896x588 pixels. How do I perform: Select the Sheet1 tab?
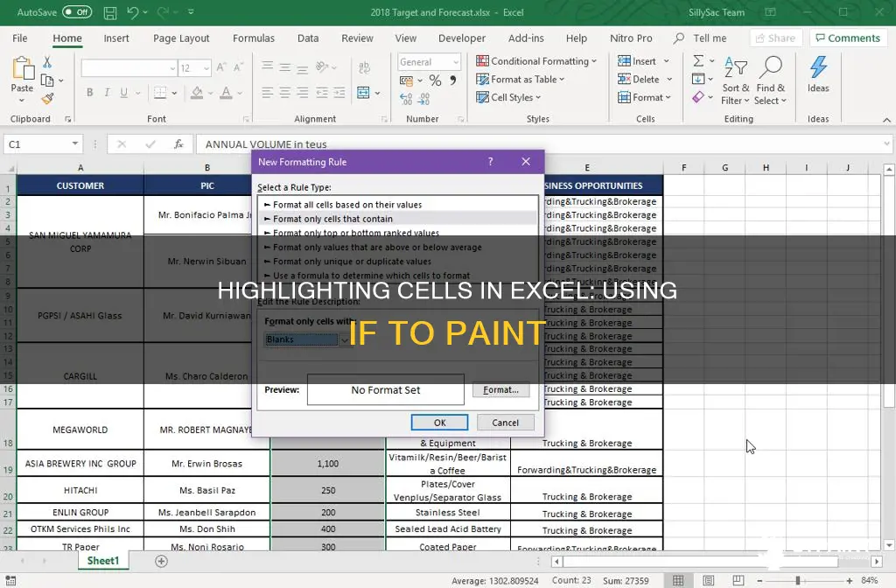tap(103, 561)
